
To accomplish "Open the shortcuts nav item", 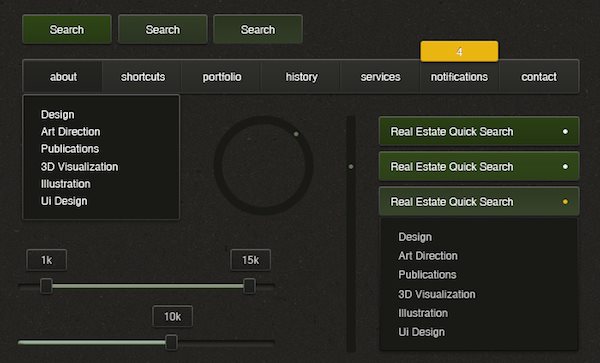I will tap(143, 77).
